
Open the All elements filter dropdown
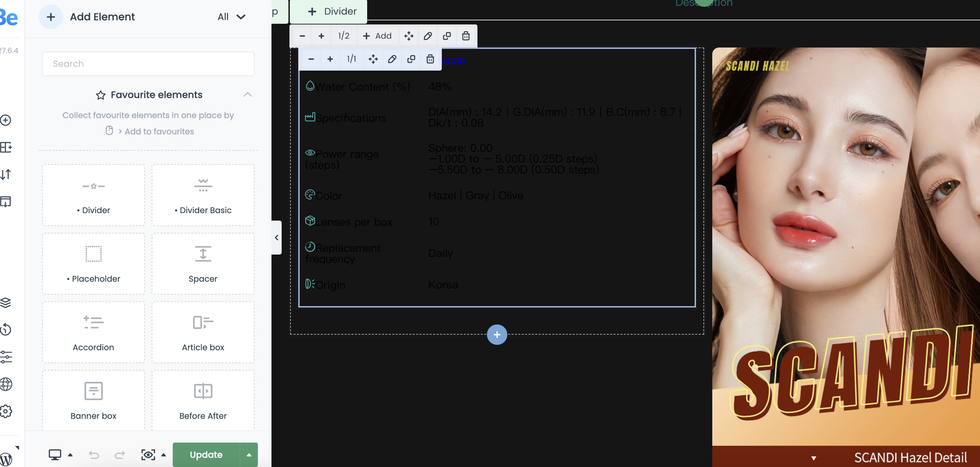(x=231, y=17)
